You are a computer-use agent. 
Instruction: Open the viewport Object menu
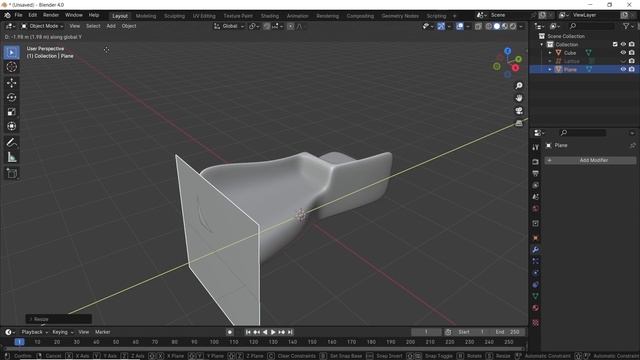click(x=129, y=26)
